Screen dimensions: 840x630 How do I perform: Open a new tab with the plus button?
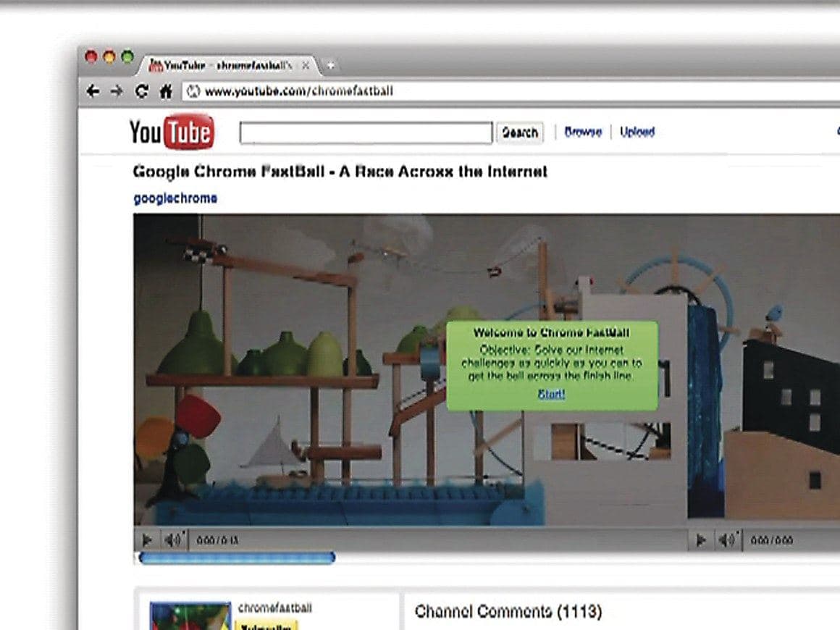(x=330, y=65)
